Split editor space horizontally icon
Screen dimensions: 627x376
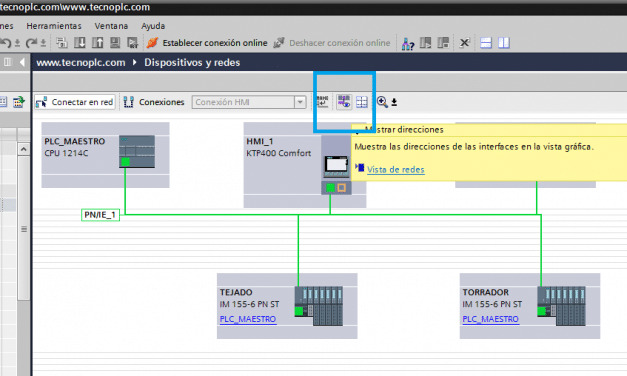point(486,43)
